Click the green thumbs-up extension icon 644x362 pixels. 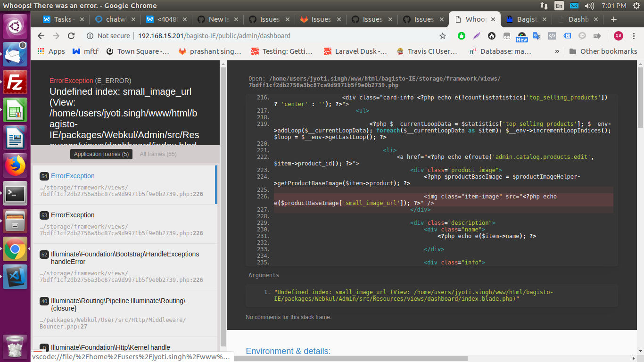pos(462,36)
